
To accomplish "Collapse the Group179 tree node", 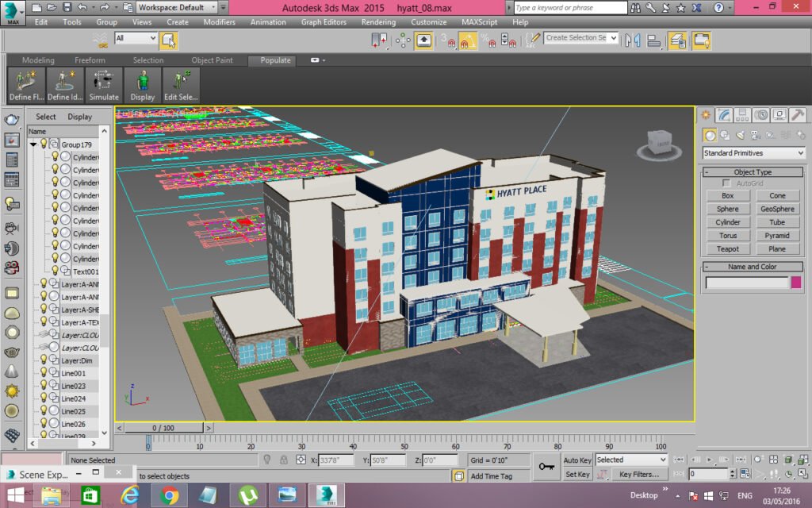I will (33, 144).
